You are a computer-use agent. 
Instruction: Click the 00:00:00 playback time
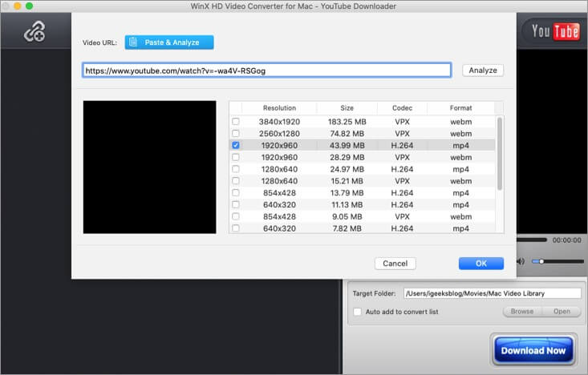click(x=566, y=240)
